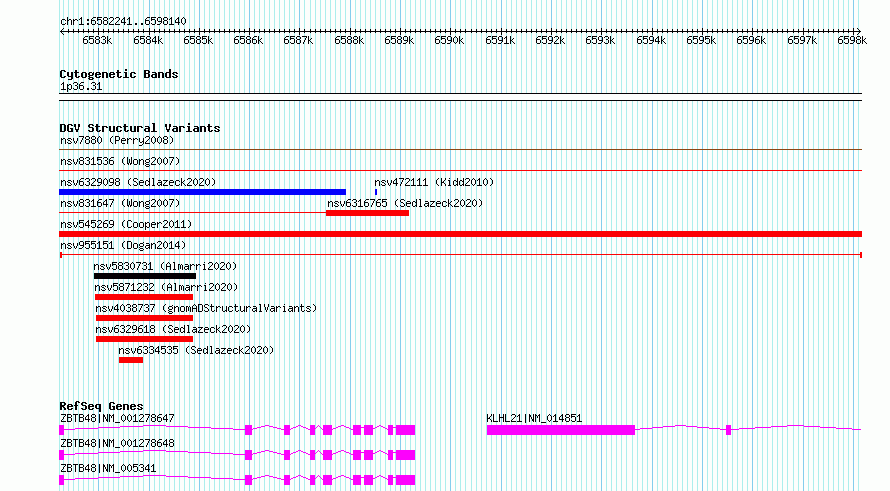890x491 pixels.
Task: Click the nsv6329618 (Sedlazeck2020) label
Action: click(x=173, y=329)
